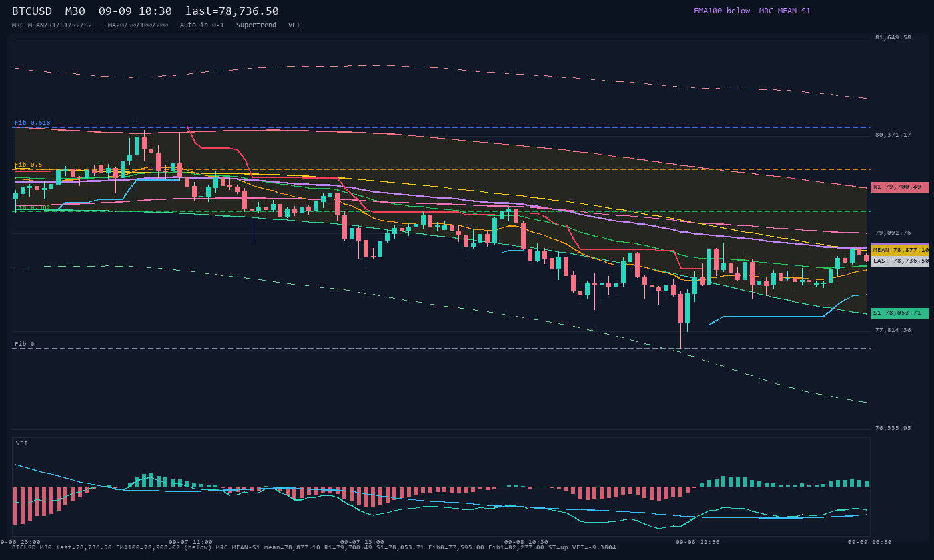Click the Fib 0.382 level label
This screenshot has width=934, height=560.
[33, 207]
